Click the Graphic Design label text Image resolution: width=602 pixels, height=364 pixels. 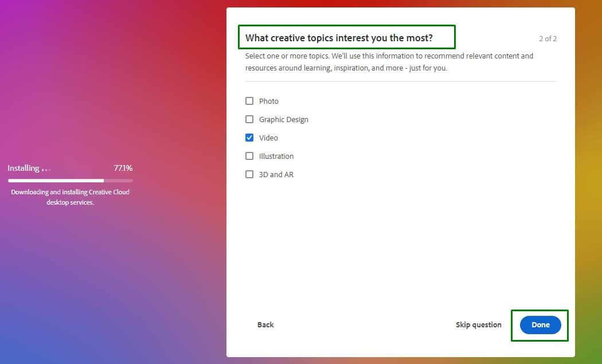(283, 119)
